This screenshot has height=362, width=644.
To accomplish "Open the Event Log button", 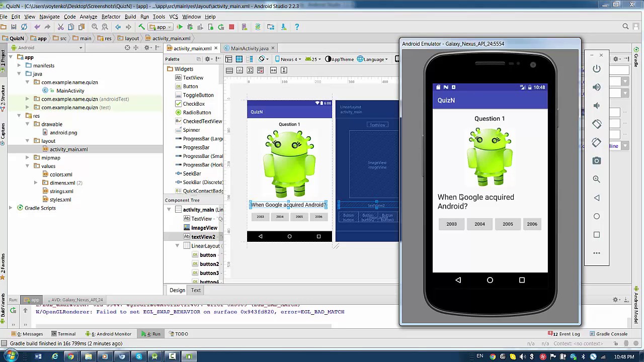I will coord(564,334).
